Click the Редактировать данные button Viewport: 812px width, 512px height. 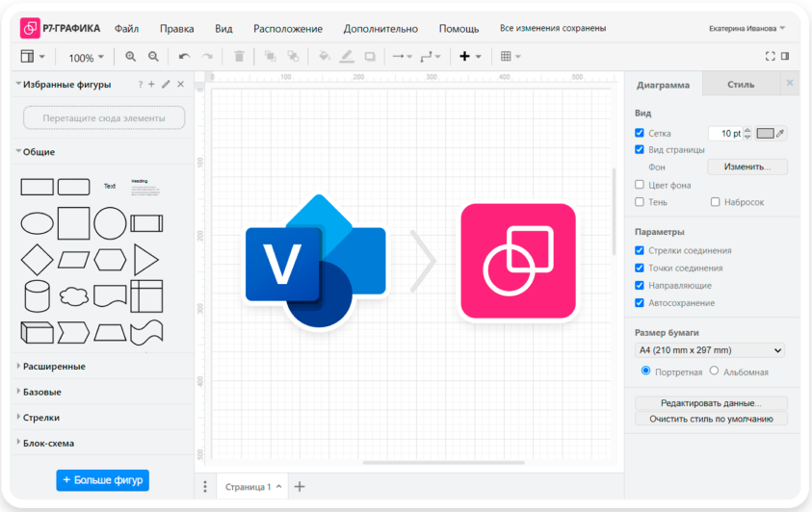pos(711,403)
